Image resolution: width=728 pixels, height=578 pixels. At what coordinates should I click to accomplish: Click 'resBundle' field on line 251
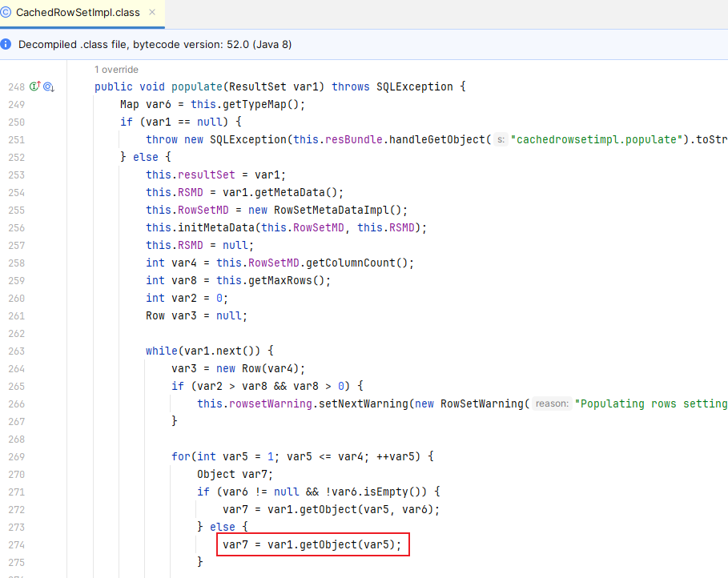click(354, 140)
